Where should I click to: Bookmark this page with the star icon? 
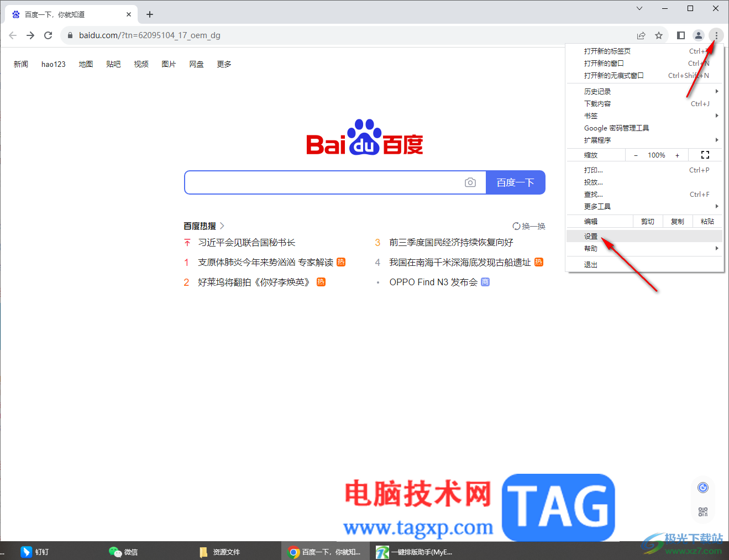tap(659, 35)
